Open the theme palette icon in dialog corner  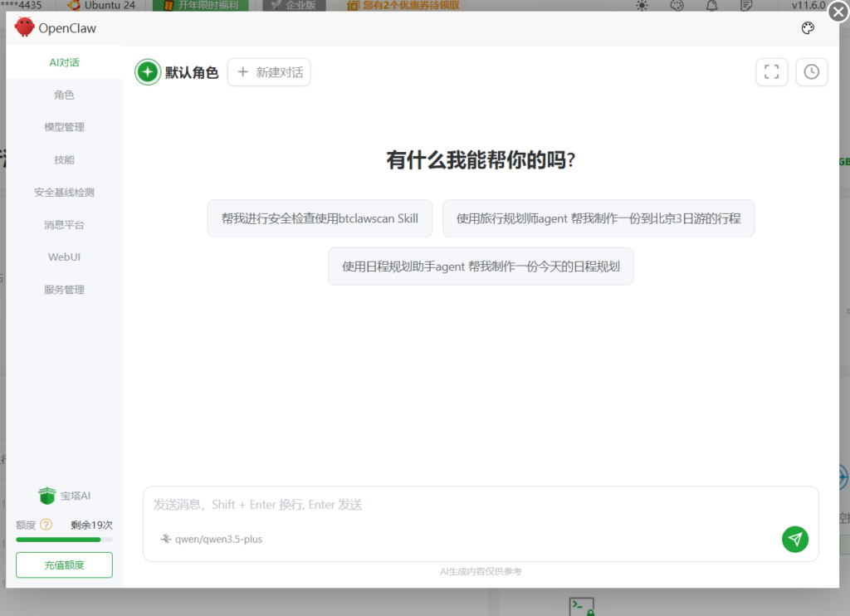807,27
